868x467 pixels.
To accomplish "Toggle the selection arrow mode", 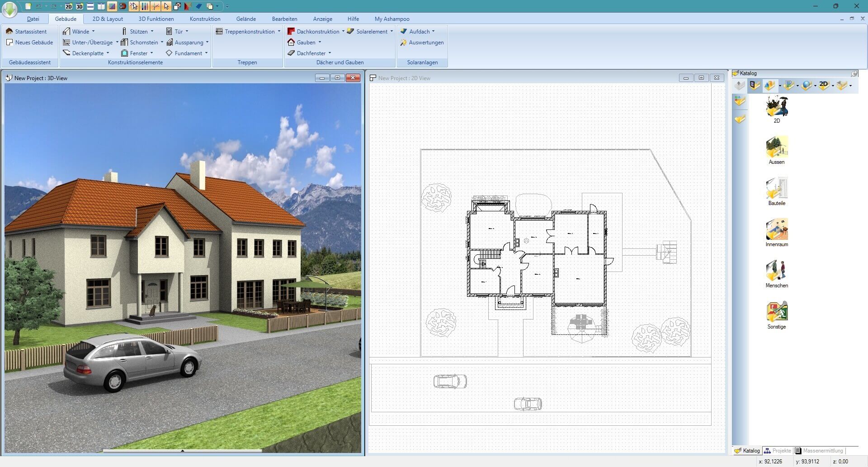I will click(x=166, y=7).
